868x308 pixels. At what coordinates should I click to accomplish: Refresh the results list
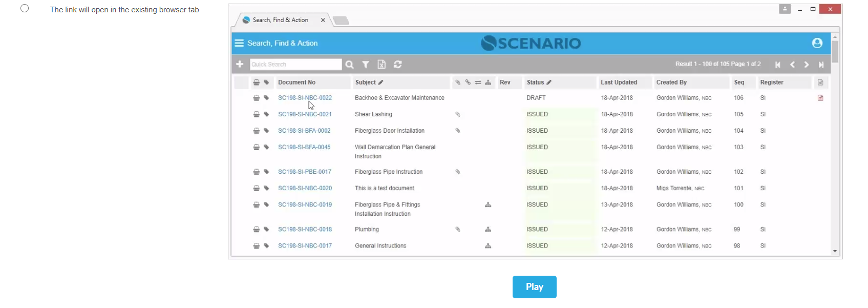tap(398, 65)
